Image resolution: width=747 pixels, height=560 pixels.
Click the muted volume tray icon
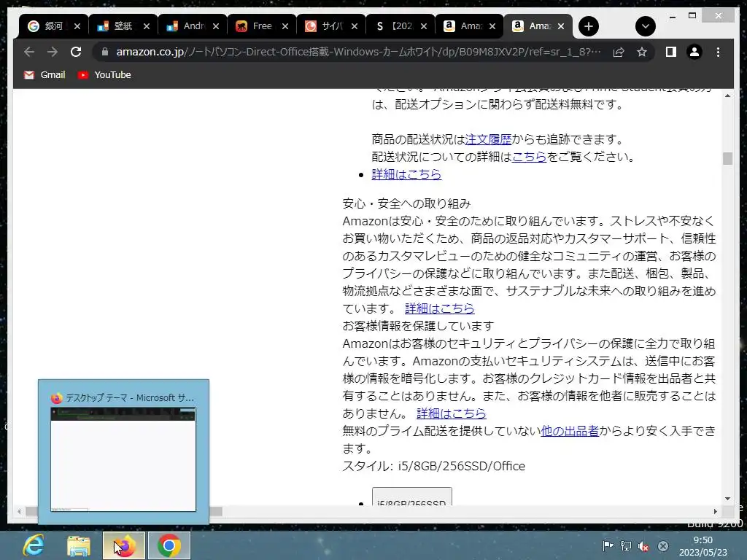(643, 546)
